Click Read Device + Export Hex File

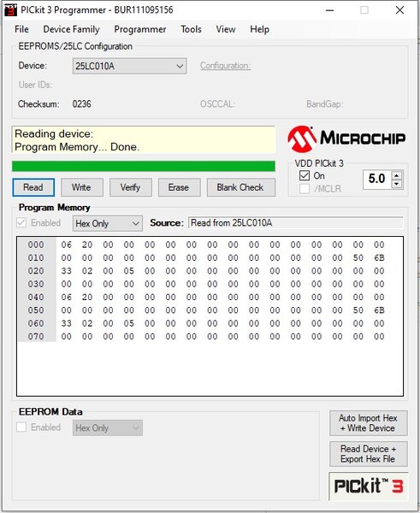click(x=369, y=454)
